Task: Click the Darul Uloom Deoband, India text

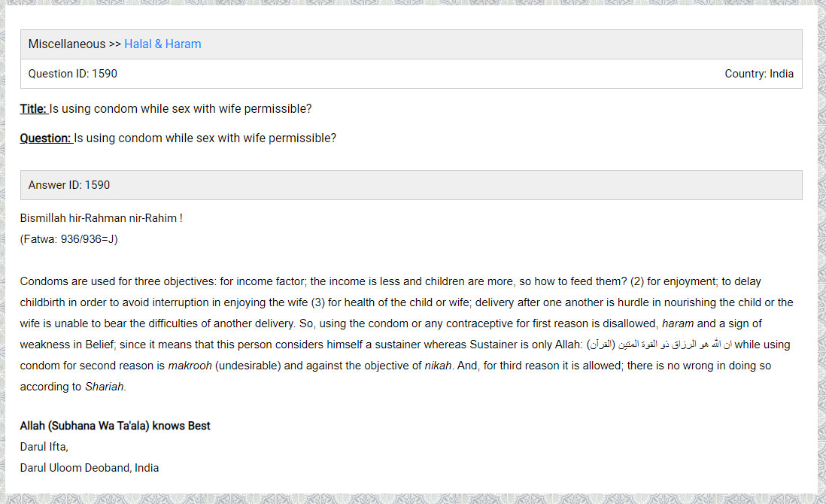Action: (x=90, y=468)
